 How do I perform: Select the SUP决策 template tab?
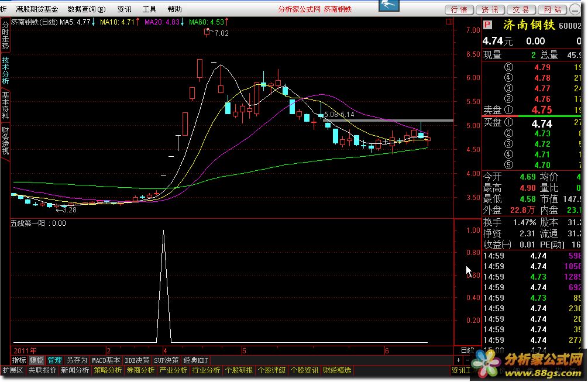tap(167, 360)
